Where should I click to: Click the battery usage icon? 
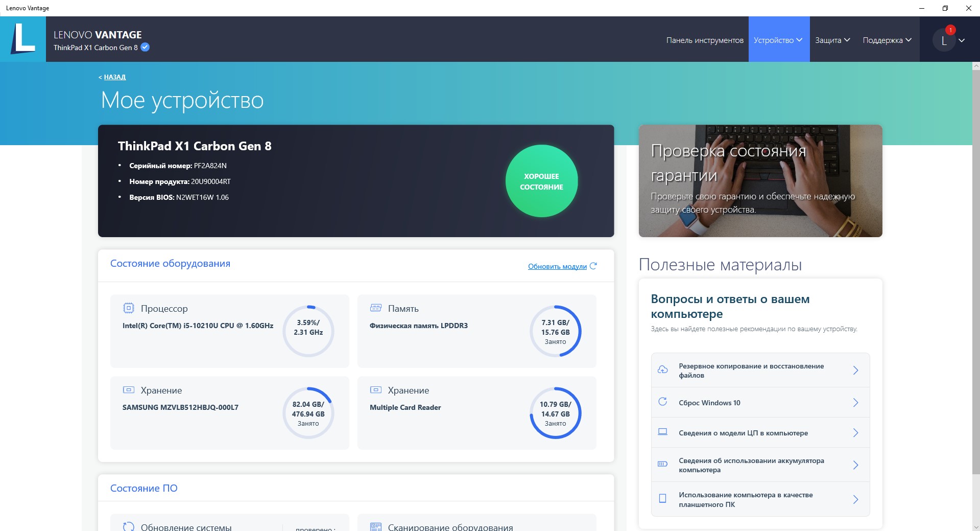coord(662,464)
